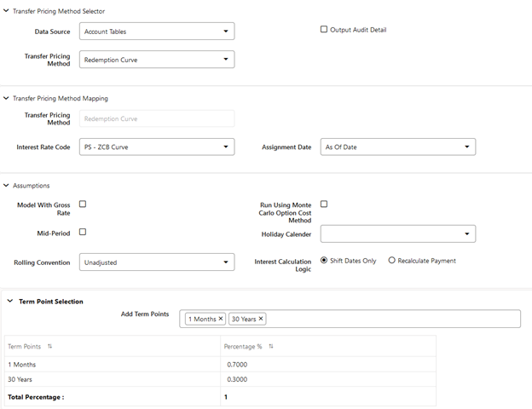Collapse Transfer Pricing Method Mapping section
The width and height of the screenshot is (532, 409).
pyautogui.click(x=7, y=99)
